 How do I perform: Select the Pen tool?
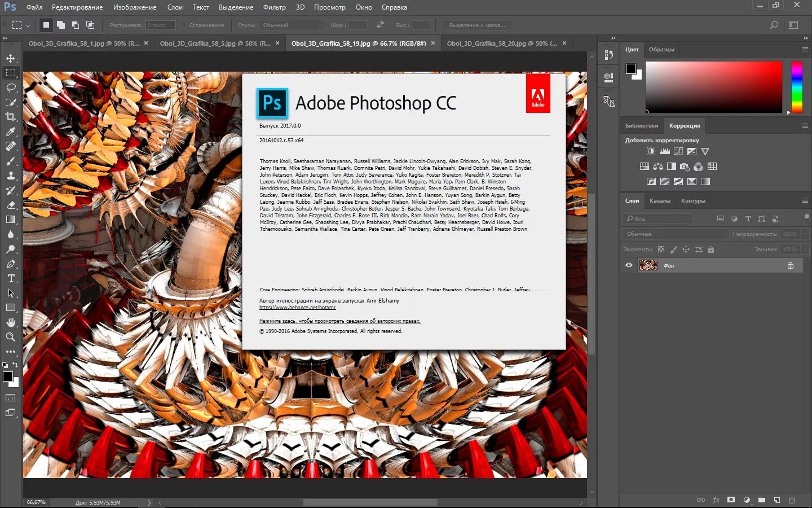(11, 264)
